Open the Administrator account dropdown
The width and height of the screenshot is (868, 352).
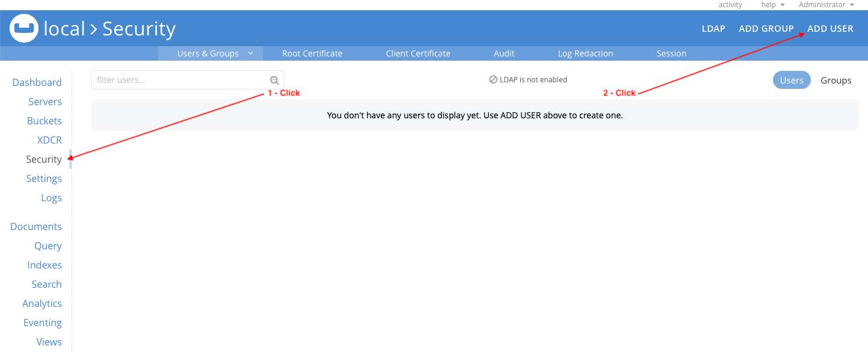pyautogui.click(x=826, y=5)
